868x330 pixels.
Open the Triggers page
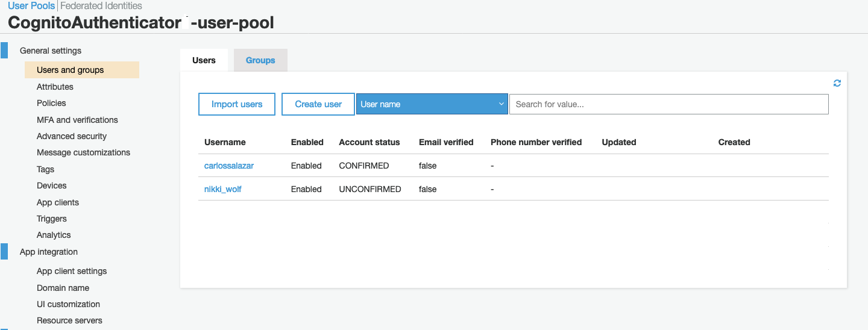tap(51, 219)
